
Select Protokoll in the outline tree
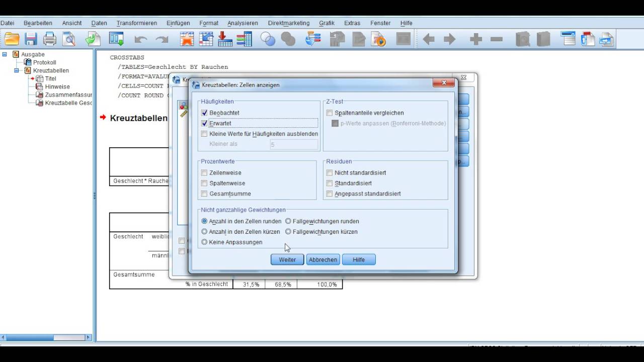coord(45,62)
